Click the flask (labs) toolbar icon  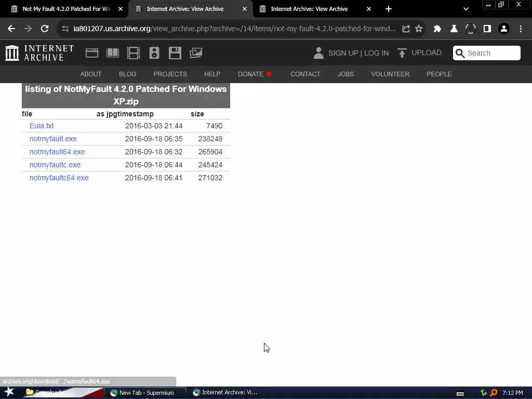454,29
